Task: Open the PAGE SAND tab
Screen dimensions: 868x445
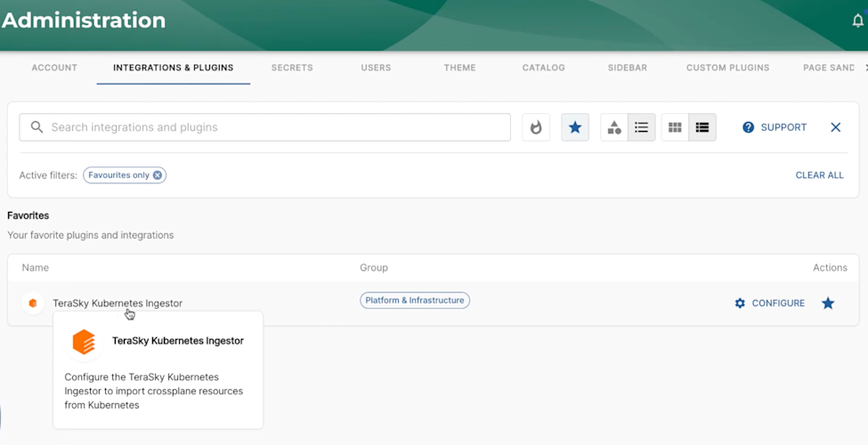Action: [829, 68]
